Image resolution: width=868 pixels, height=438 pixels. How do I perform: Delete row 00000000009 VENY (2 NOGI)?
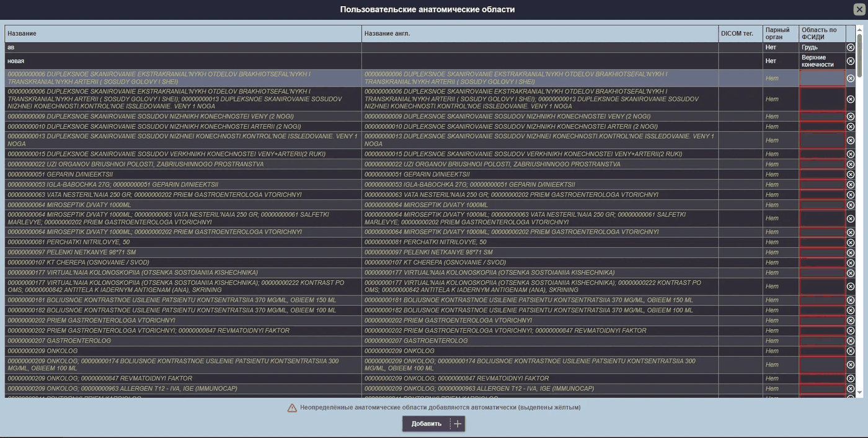tap(851, 116)
